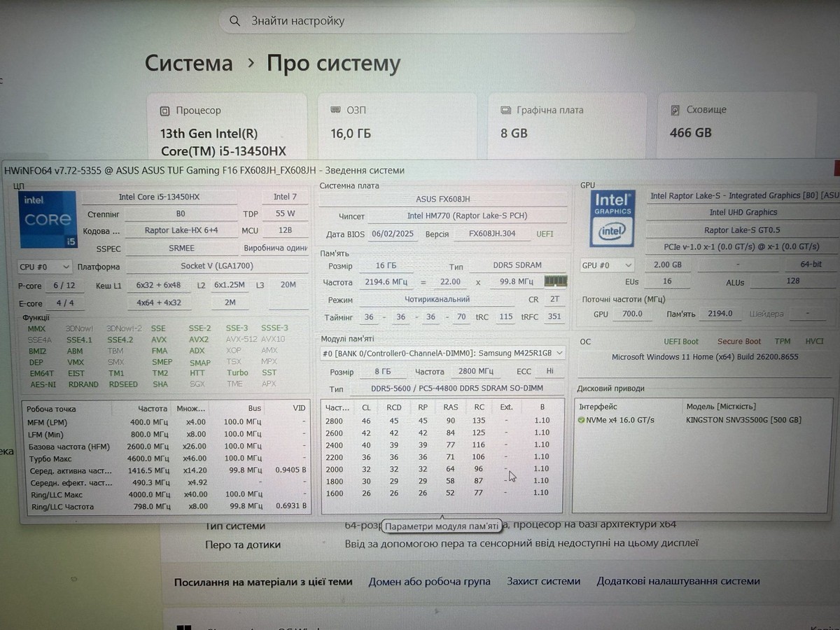The image size is (840, 630).
Task: Click the DDR5 SDRAM memory type field
Action: [517, 265]
